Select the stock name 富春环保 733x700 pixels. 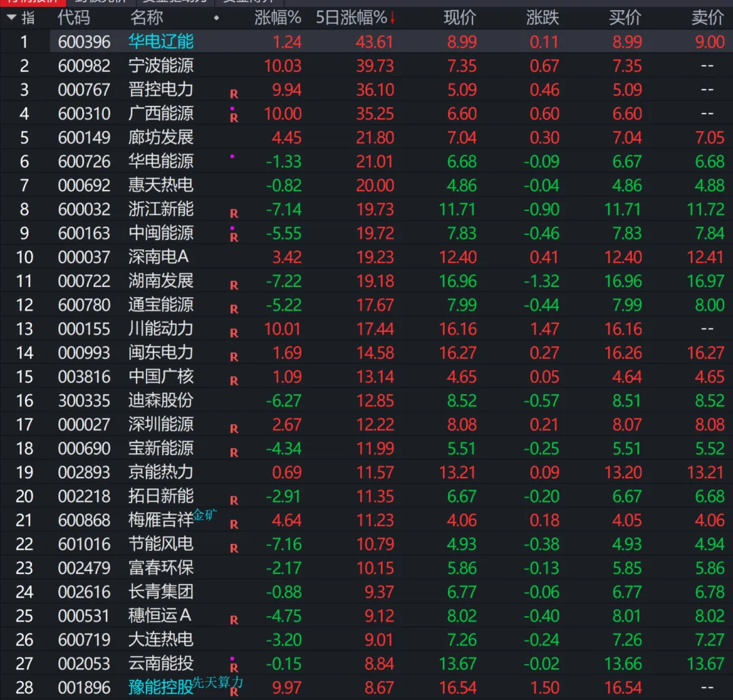tap(161, 568)
